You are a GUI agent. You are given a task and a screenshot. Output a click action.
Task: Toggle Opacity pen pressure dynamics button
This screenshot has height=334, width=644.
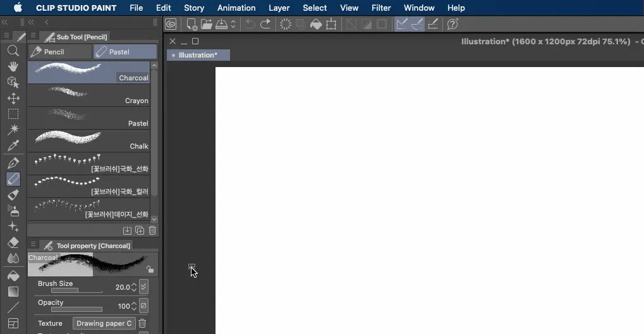[x=143, y=306]
